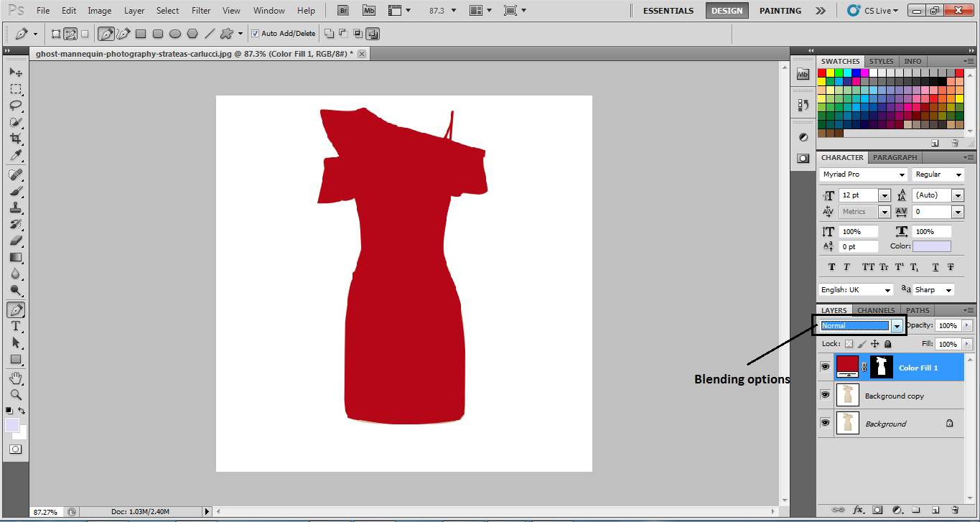Screen dimensions: 980x522
Task: Switch to the Channels tab
Action: tap(876, 310)
